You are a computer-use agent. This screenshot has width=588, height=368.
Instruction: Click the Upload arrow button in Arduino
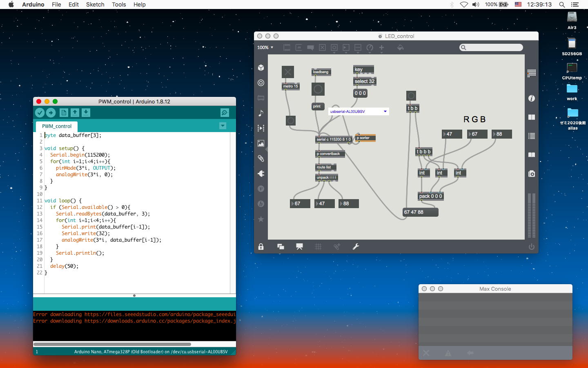(51, 112)
